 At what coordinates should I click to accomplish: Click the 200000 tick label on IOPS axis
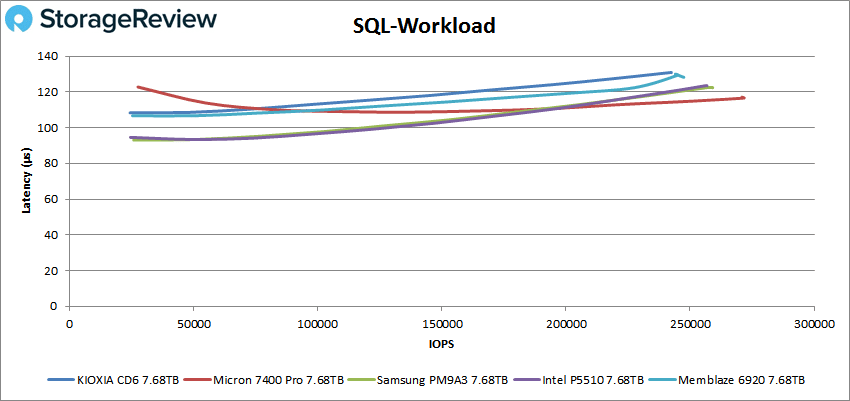point(566,324)
